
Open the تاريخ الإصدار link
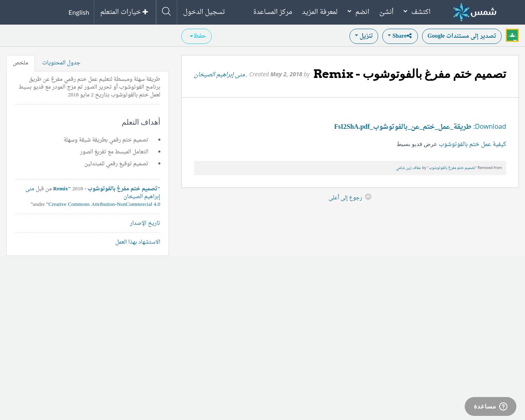tap(145, 223)
